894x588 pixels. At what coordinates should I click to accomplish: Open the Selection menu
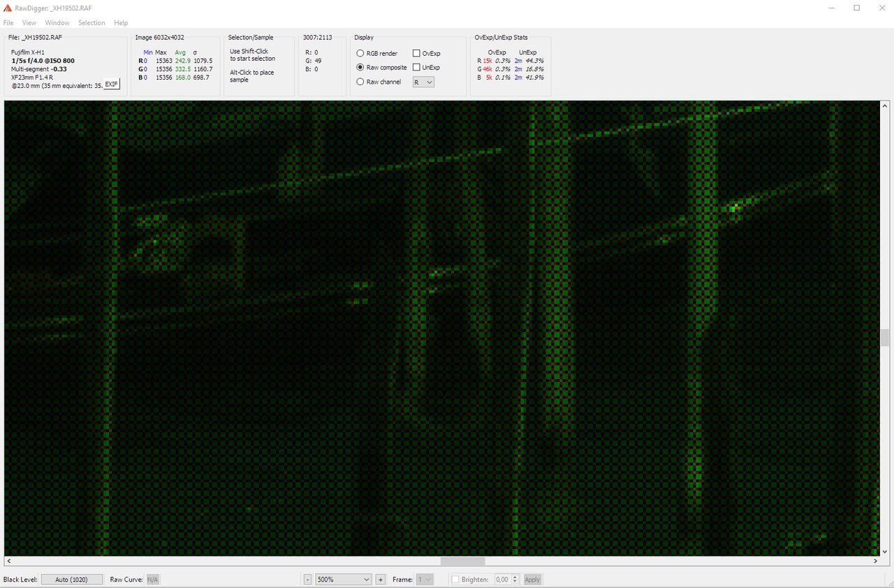[91, 23]
